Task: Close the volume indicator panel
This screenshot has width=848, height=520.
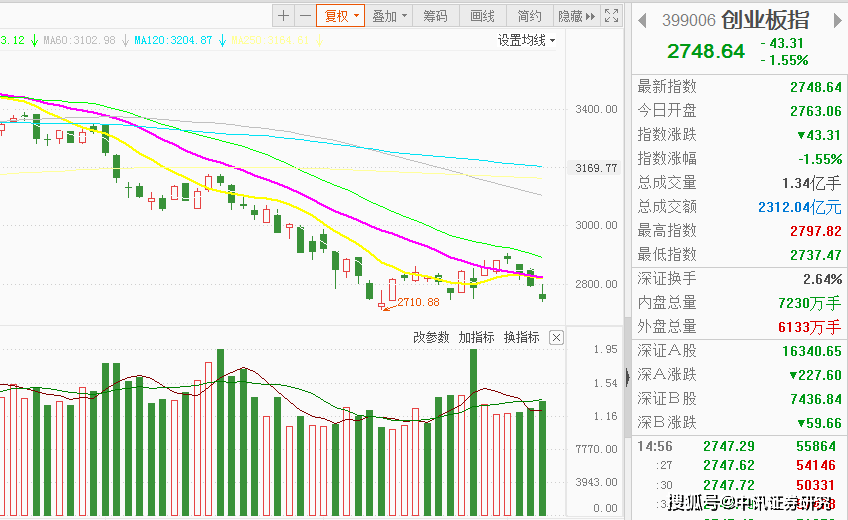Action: pos(557,337)
